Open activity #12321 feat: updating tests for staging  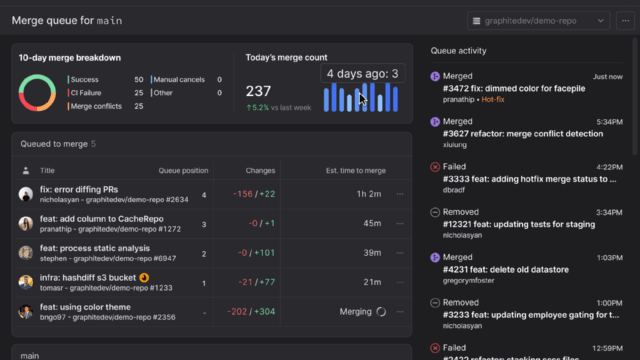tap(519, 224)
